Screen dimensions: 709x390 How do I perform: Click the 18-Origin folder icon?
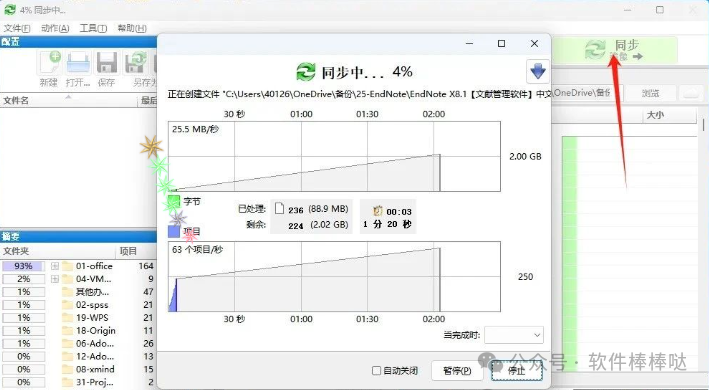(68, 330)
